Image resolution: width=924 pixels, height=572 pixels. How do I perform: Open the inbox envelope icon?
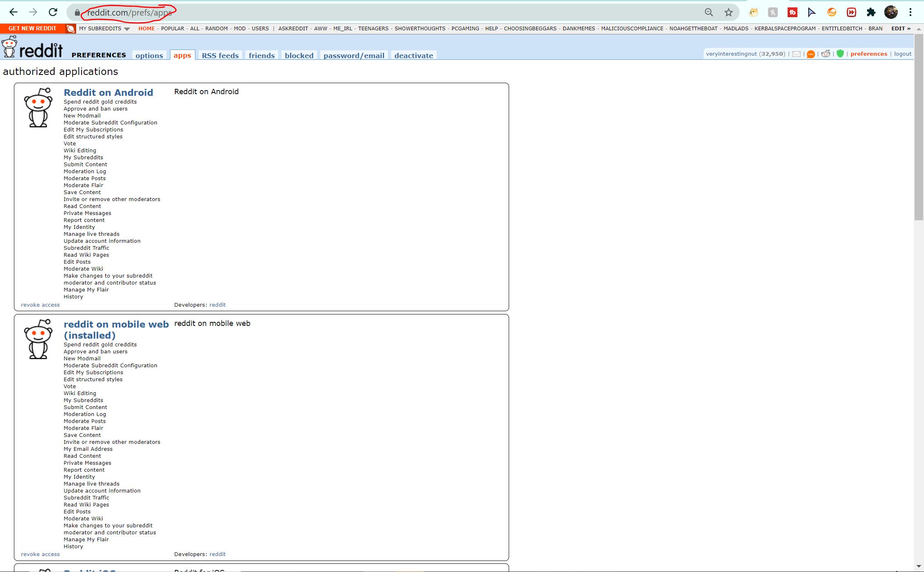pos(796,54)
